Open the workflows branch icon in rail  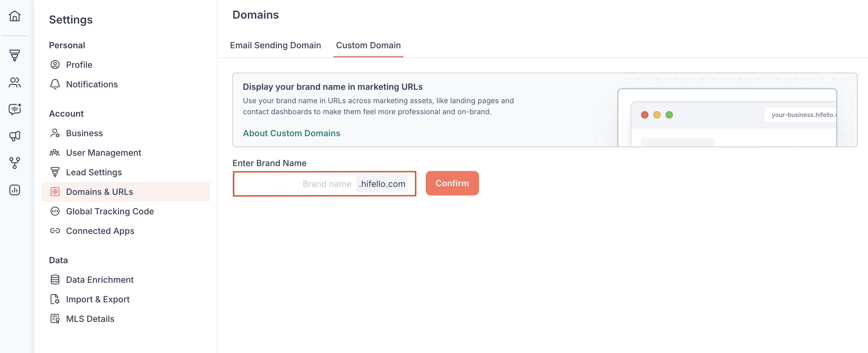click(14, 163)
